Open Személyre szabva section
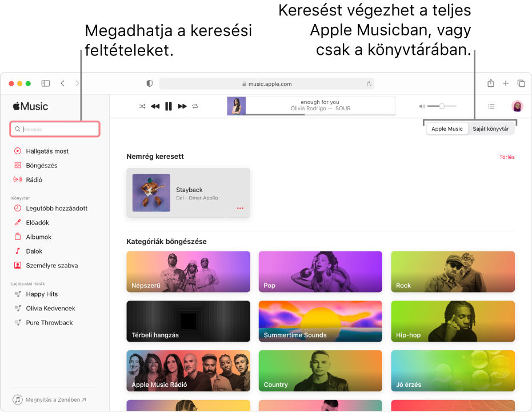Screen dimensions: 532x412 [x=52, y=265]
